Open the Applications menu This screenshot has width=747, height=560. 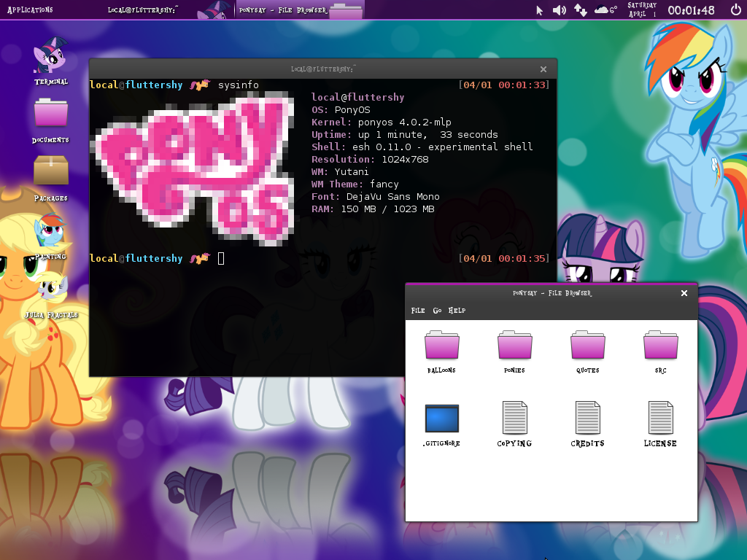tap(30, 9)
